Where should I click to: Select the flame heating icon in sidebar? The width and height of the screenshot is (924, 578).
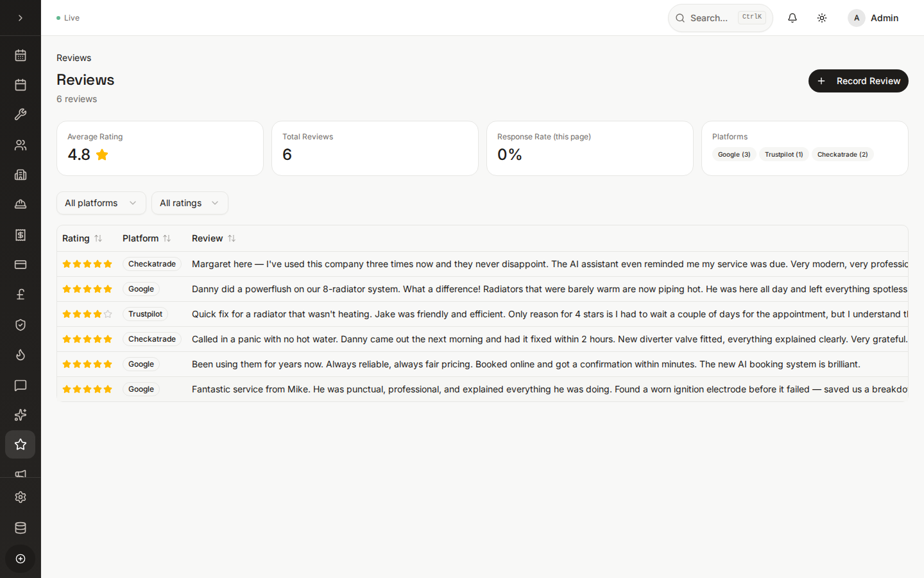tap(21, 355)
